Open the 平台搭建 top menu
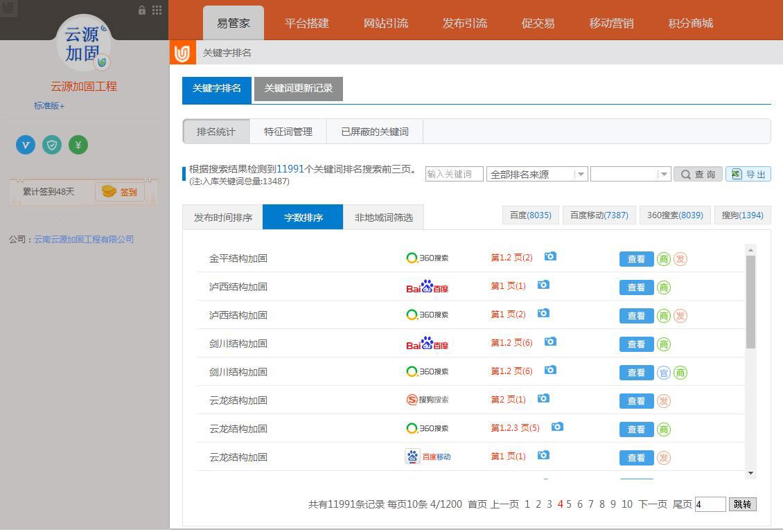The width and height of the screenshot is (783, 532). [306, 23]
